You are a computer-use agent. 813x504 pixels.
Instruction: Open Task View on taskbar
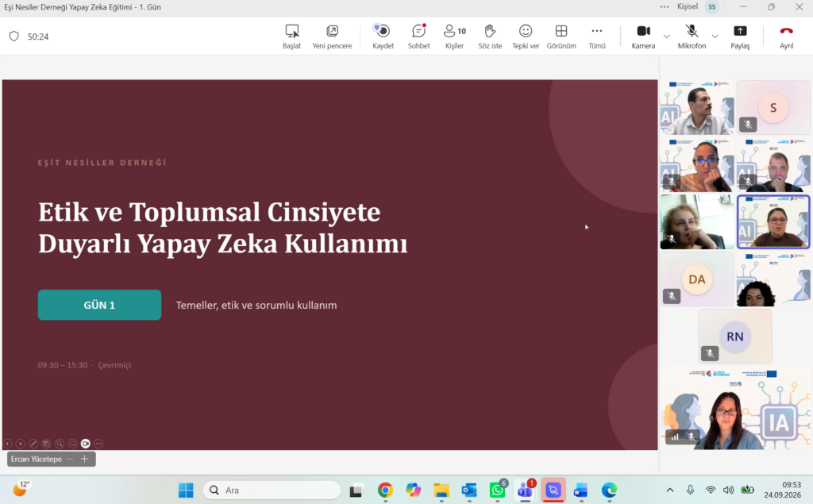coord(356,490)
